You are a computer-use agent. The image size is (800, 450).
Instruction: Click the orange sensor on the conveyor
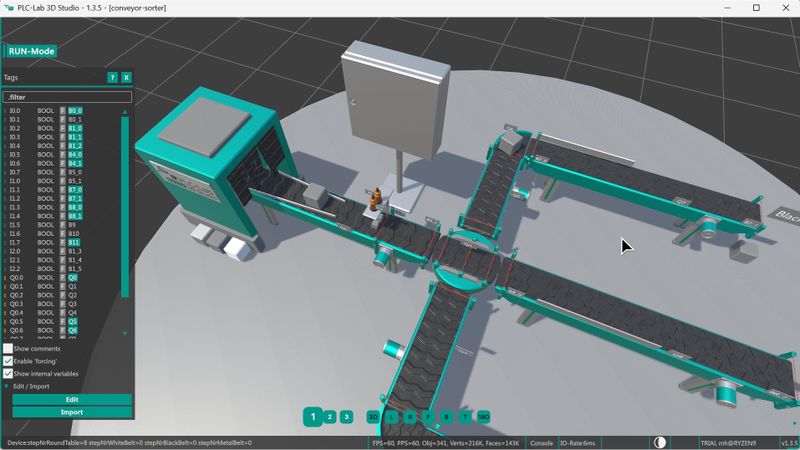click(375, 199)
